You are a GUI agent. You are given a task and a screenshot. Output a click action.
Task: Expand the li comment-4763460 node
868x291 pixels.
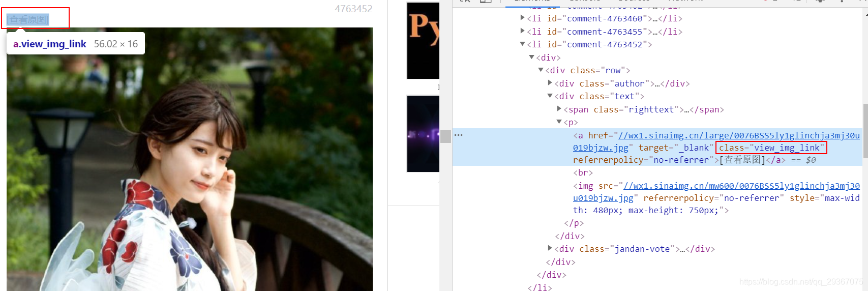[522, 18]
